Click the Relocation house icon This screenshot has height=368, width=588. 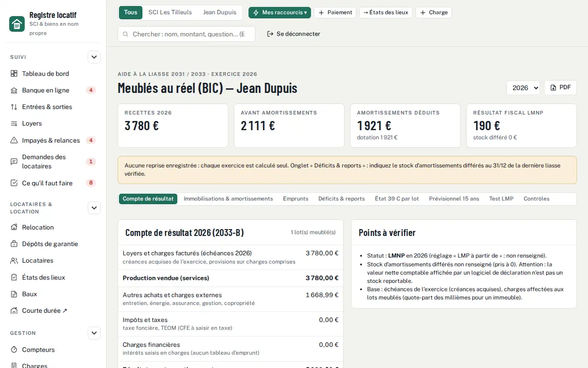[14, 227]
